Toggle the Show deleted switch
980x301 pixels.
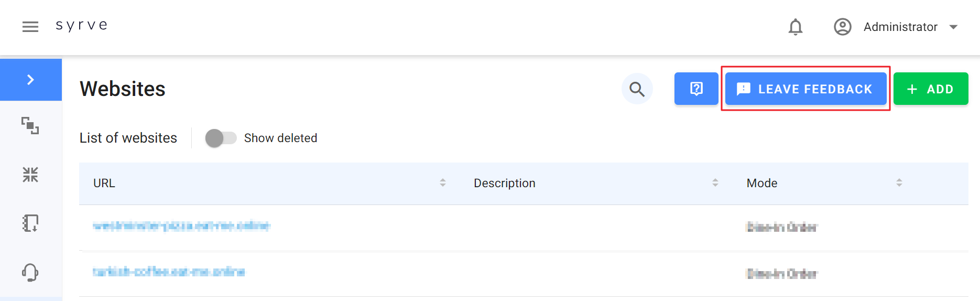pyautogui.click(x=221, y=138)
